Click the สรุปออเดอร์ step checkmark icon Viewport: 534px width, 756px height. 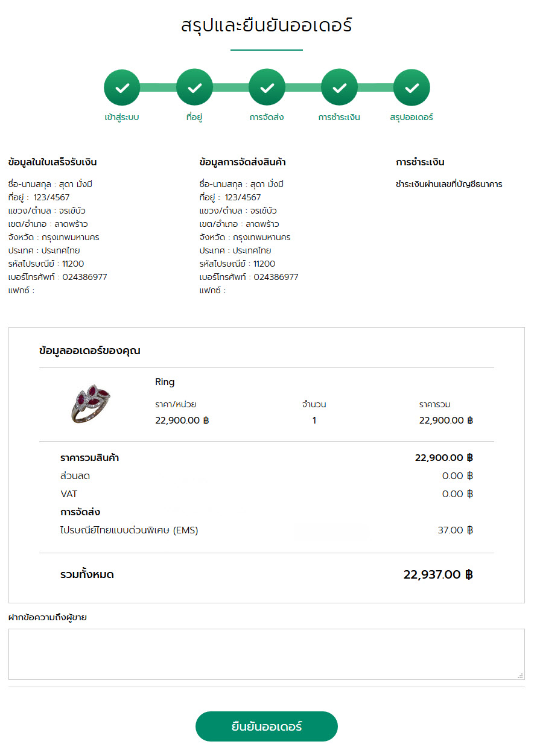pos(412,87)
